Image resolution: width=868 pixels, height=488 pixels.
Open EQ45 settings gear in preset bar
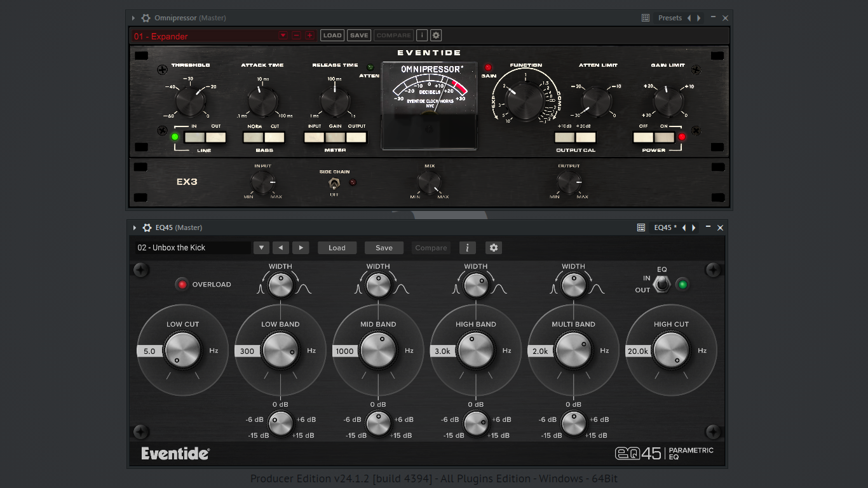[493, 248]
